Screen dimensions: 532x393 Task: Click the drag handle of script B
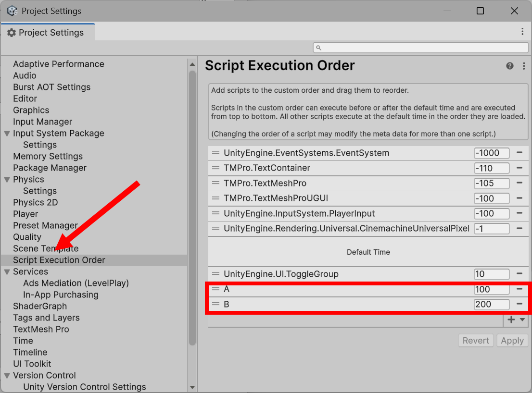(216, 304)
